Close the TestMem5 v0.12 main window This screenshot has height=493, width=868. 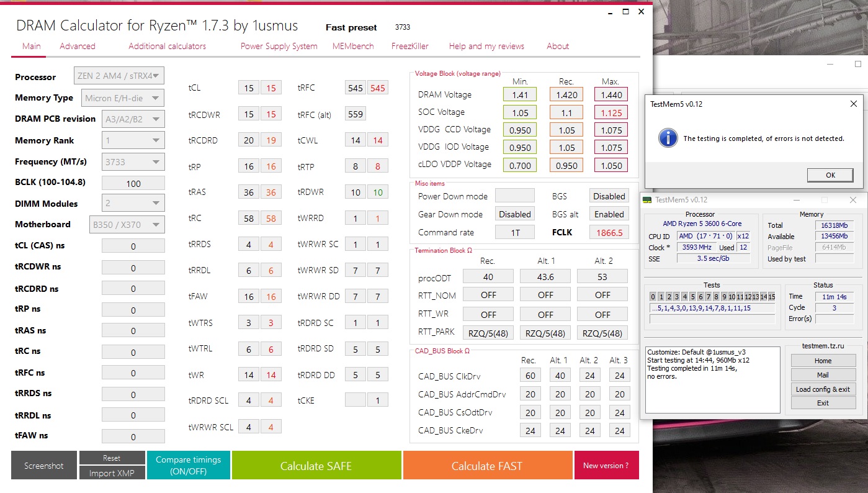[853, 200]
